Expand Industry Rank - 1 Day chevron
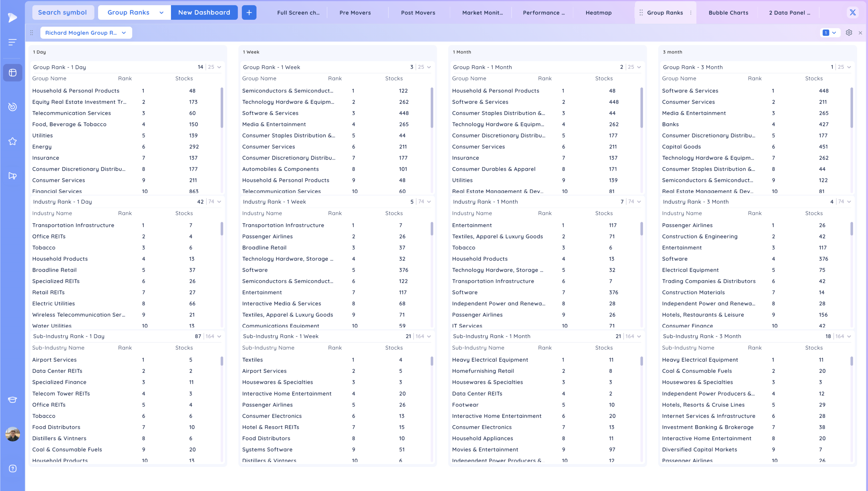This screenshot has width=868, height=491. [x=219, y=202]
